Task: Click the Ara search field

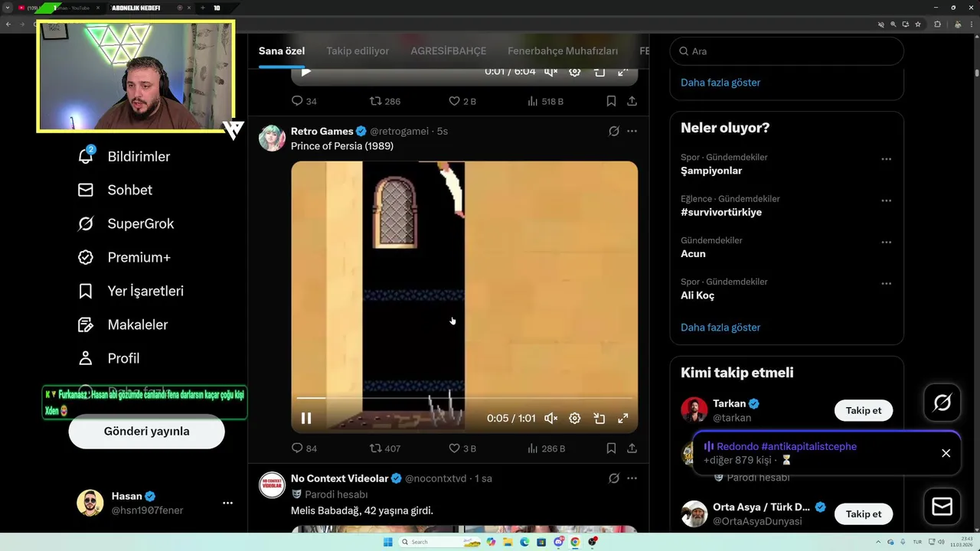Action: [786, 51]
